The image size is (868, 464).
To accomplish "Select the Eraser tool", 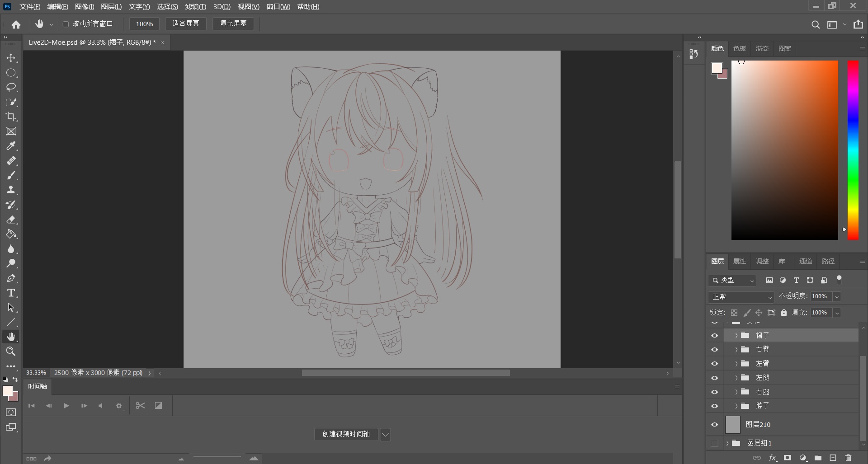I will tap(11, 220).
